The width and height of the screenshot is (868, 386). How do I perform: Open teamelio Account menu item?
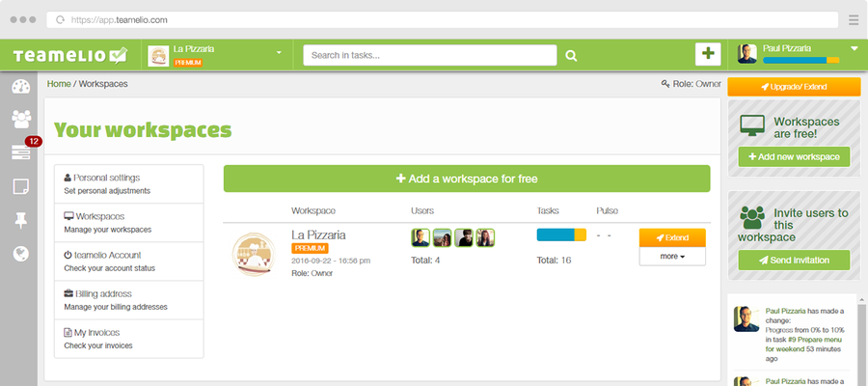(129, 262)
